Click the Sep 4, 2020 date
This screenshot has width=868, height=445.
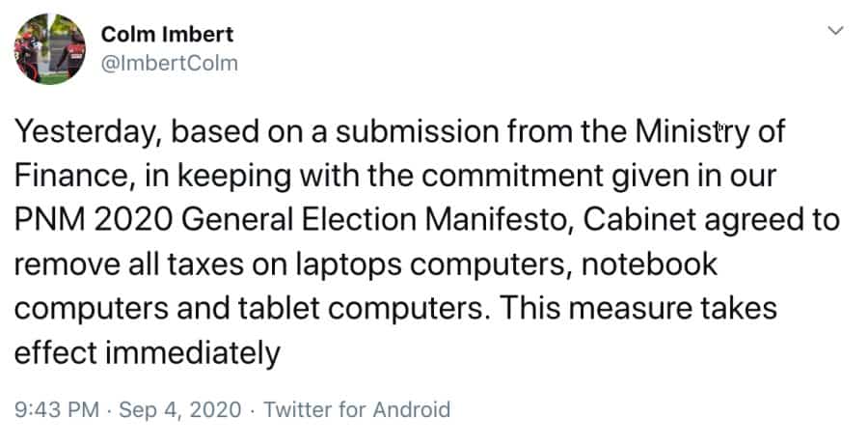click(x=179, y=409)
